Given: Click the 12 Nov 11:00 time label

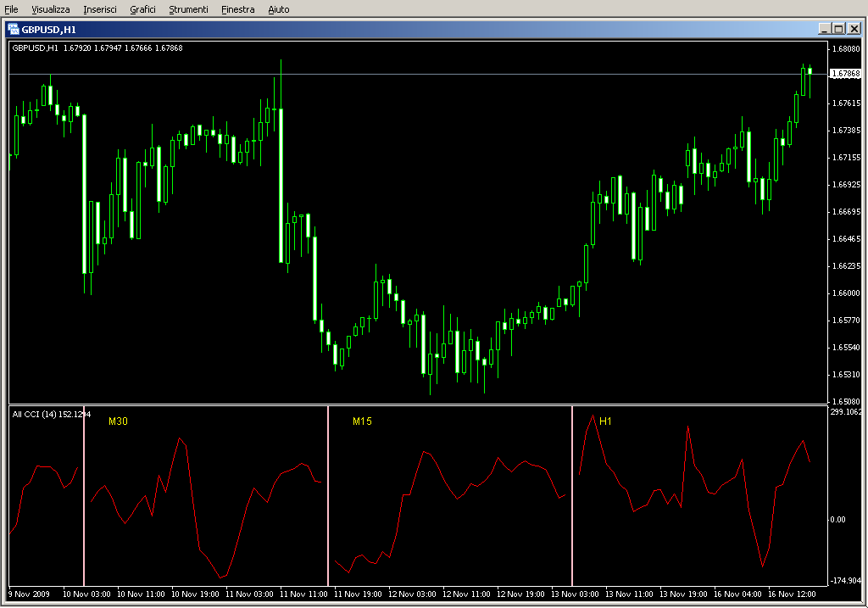Looking at the screenshot, I should [466, 594].
